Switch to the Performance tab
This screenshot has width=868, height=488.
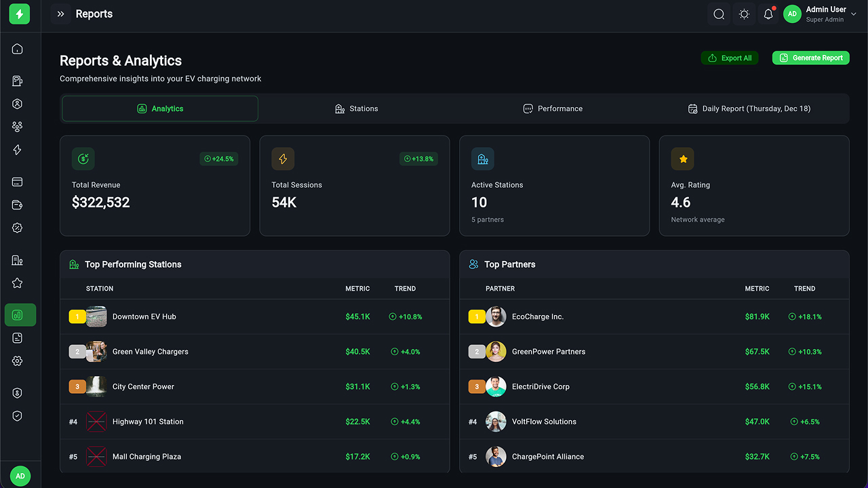pos(553,108)
